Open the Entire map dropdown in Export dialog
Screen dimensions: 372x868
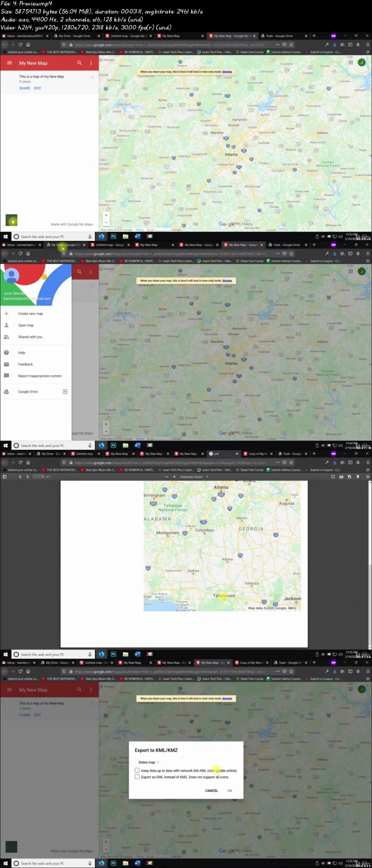(x=149, y=762)
